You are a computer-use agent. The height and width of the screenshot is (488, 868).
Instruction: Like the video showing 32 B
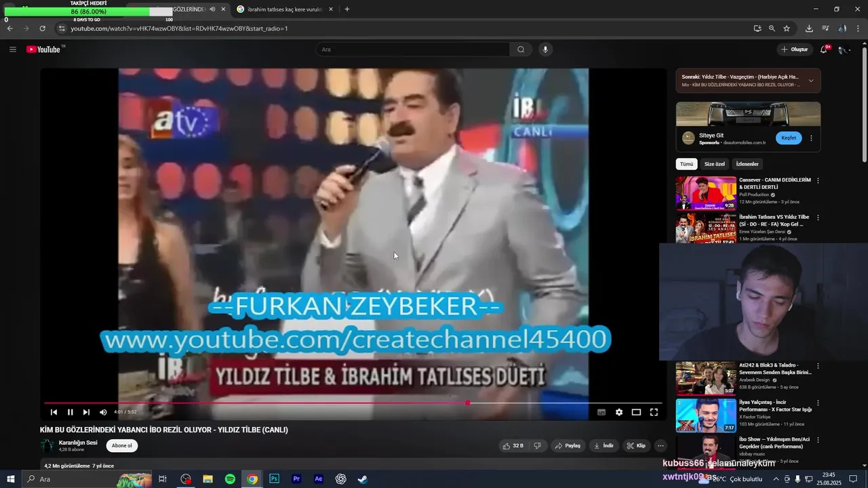click(513, 446)
